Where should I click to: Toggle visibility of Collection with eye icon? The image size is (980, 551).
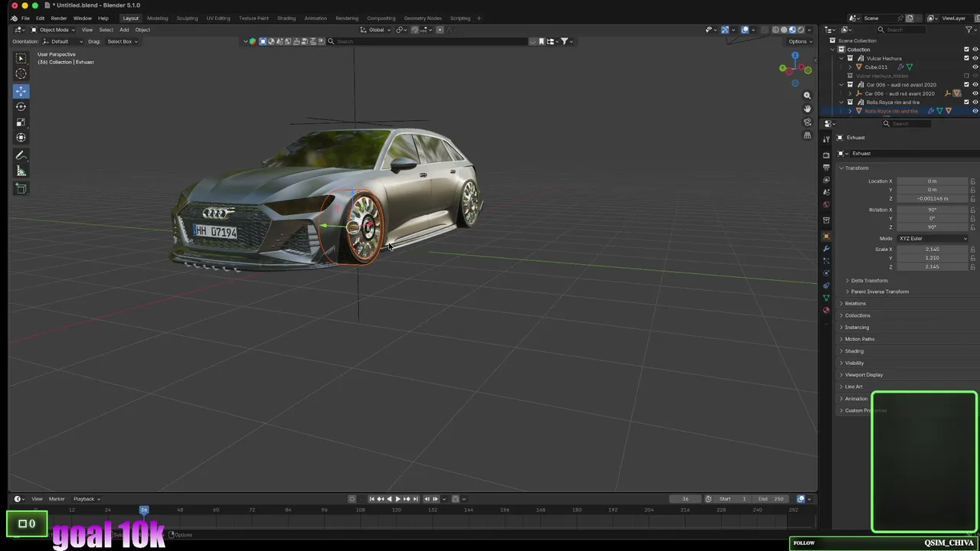click(x=975, y=50)
